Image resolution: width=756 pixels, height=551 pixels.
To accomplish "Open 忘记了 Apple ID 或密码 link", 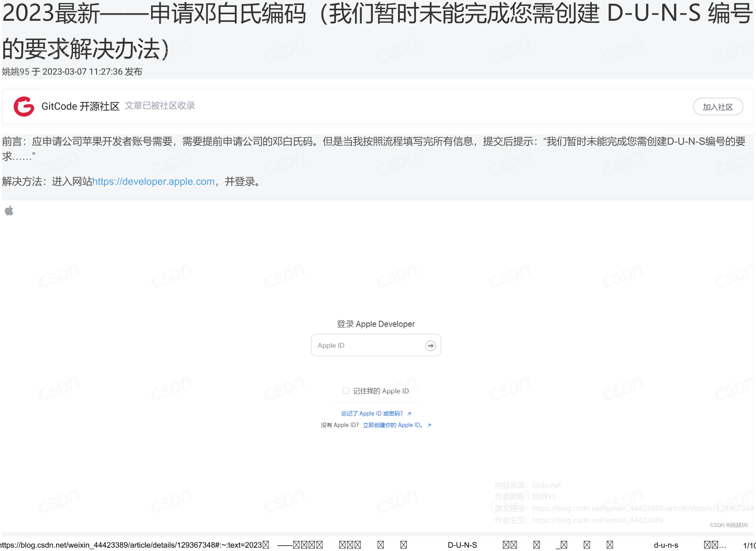I will [372, 414].
